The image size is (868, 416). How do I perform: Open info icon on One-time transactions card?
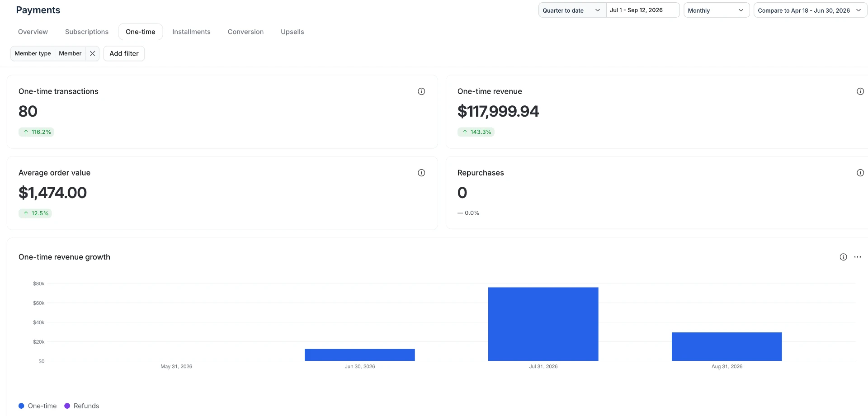tap(421, 91)
